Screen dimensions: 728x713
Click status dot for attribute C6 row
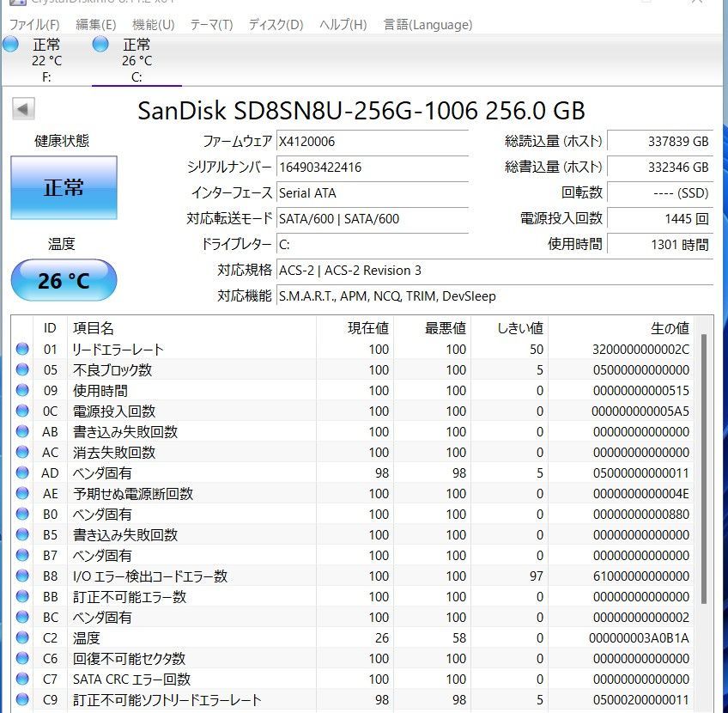pos(22,658)
